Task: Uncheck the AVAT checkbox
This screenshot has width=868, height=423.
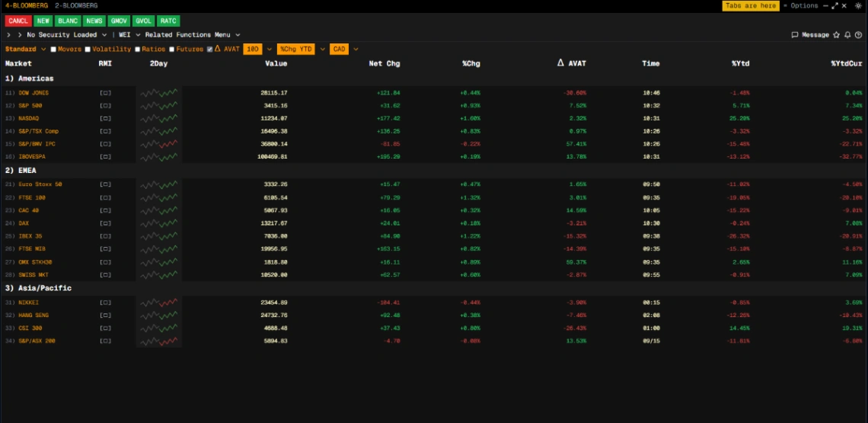Action: pyautogui.click(x=210, y=50)
